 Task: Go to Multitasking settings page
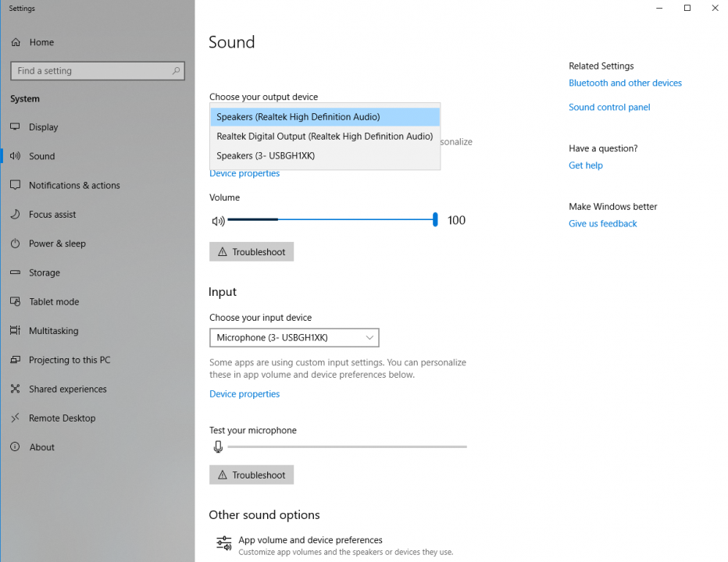(53, 331)
